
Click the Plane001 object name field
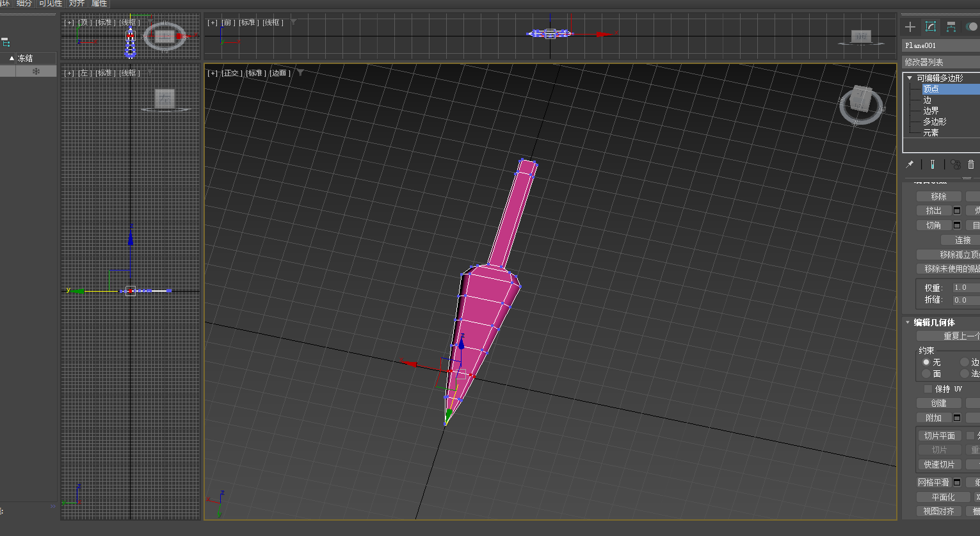(x=941, y=45)
